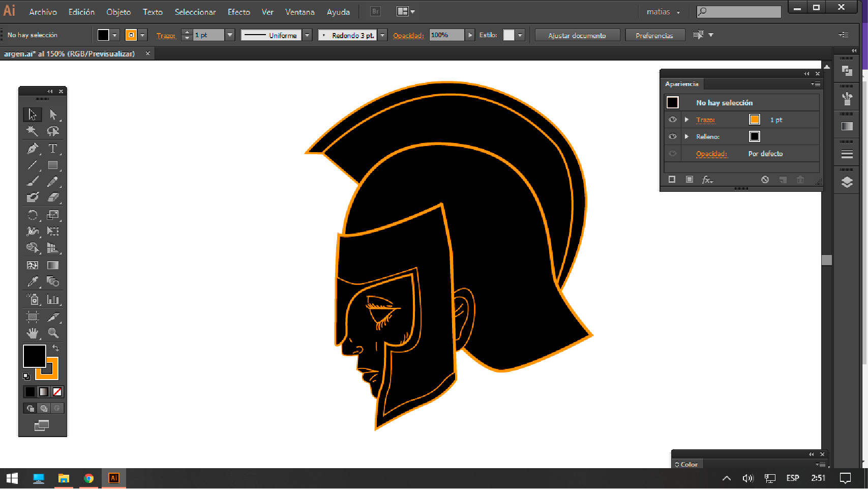Viewport: 868px width, 489px height.
Task: Select the Line Segment tool
Action: (33, 165)
